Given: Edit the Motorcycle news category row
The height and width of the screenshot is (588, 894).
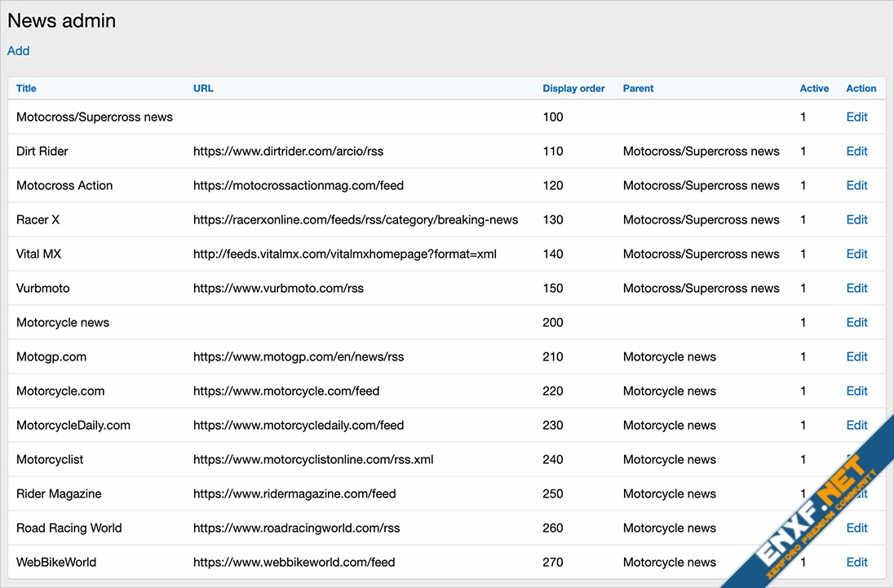Looking at the screenshot, I should [x=856, y=322].
